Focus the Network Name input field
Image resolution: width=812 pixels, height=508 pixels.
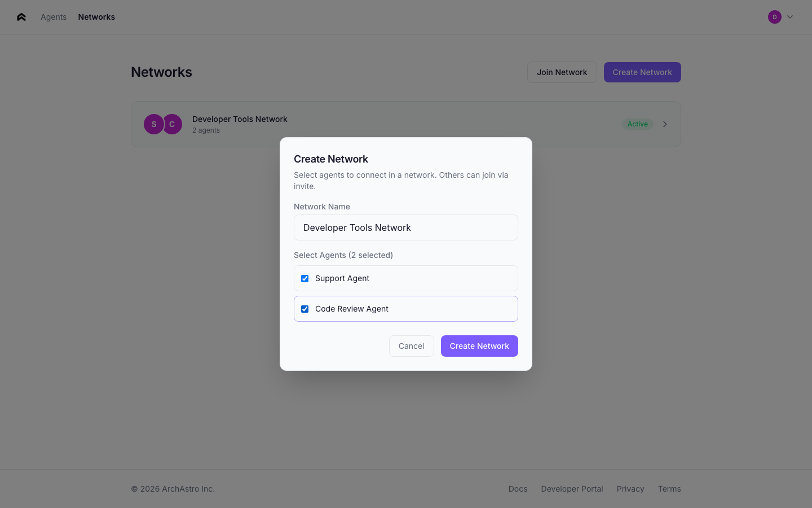click(x=406, y=227)
